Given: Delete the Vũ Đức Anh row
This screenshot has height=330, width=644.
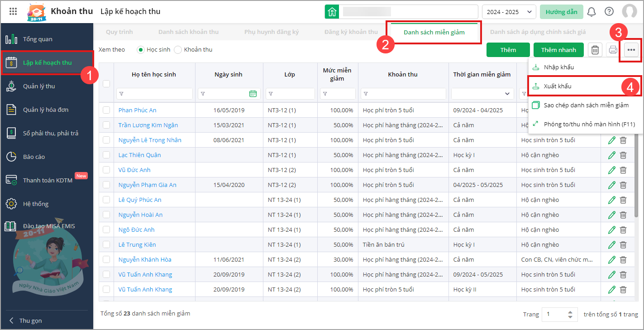Looking at the screenshot, I should 623,170.
